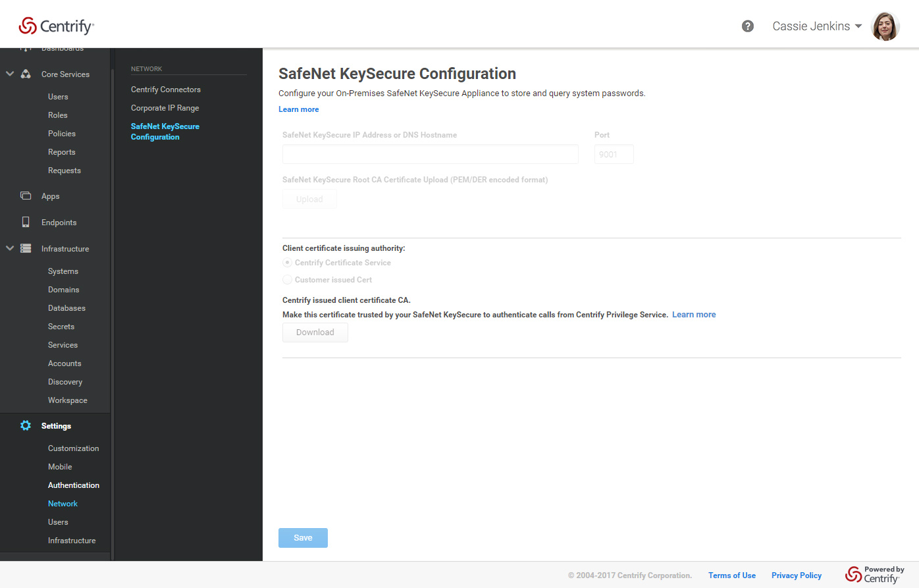Click Learn more link beside Privilege Service

pos(694,315)
